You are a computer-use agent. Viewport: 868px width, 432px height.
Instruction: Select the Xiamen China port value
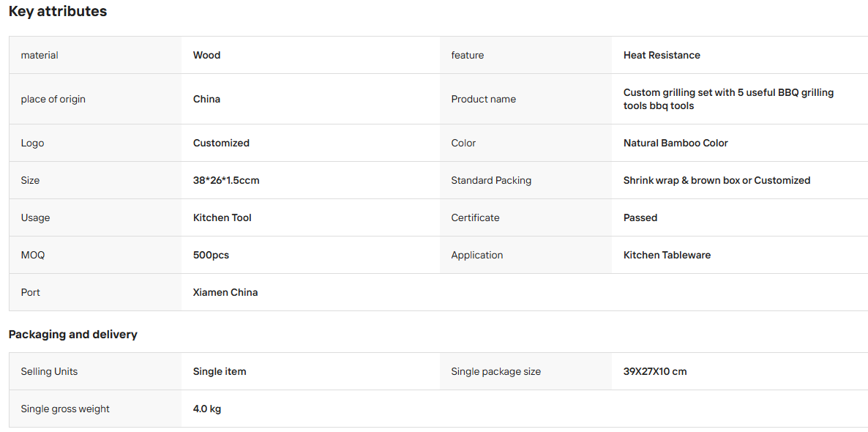click(225, 292)
